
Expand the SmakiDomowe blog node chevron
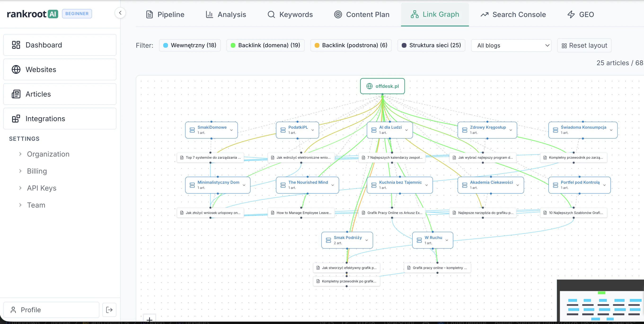click(231, 130)
